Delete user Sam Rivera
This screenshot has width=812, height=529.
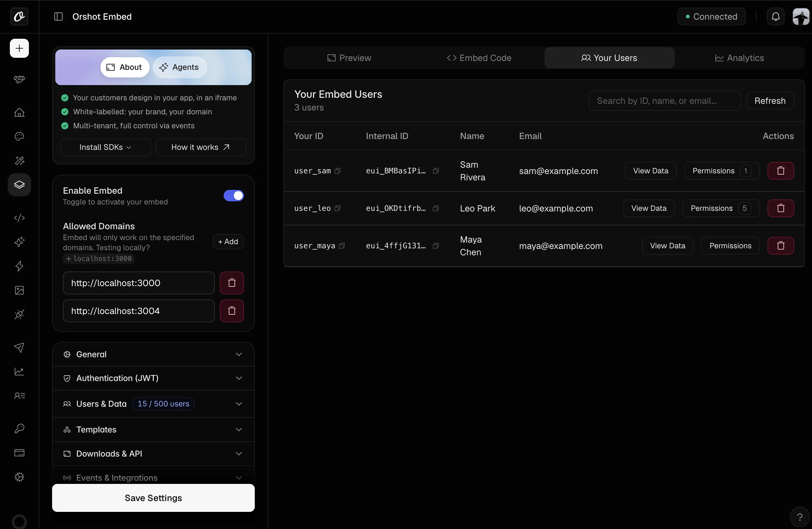coord(781,171)
